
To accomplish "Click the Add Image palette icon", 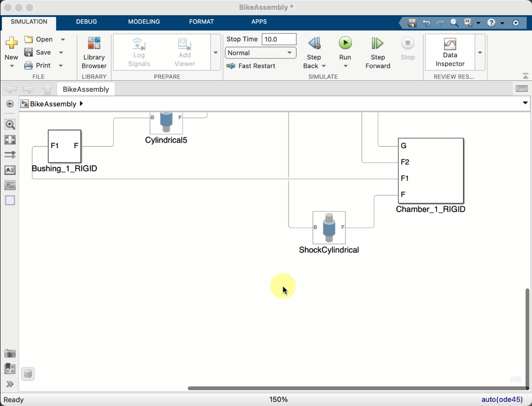I will pos(10,185).
